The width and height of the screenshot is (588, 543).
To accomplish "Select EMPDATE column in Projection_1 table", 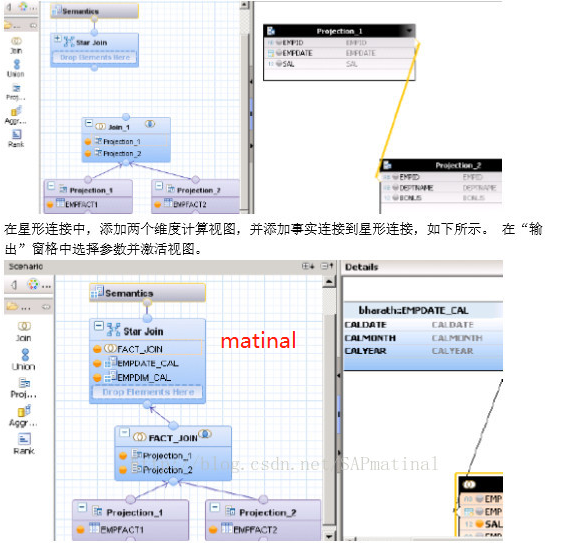I will click(339, 53).
